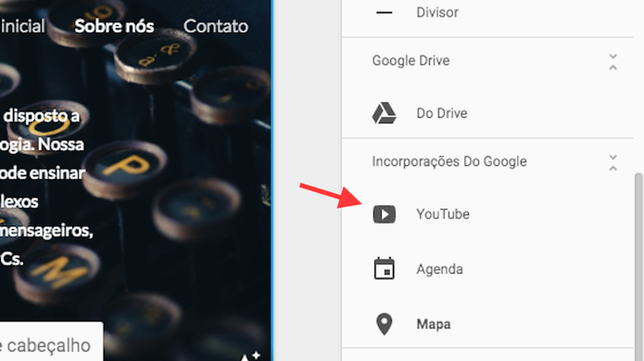This screenshot has width=644, height=361.
Task: Add a Divisor using its text label
Action: pyautogui.click(x=437, y=12)
